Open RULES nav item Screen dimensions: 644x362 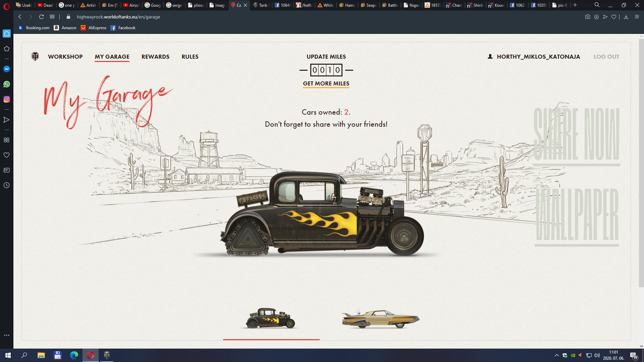(x=190, y=57)
